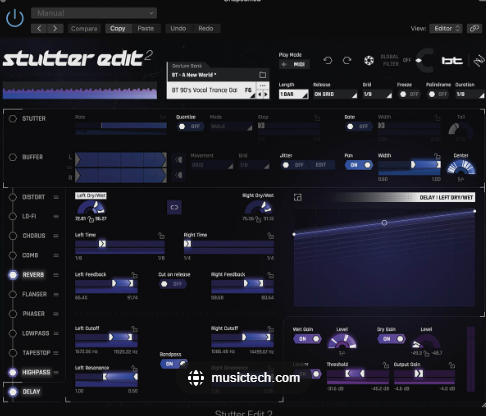The image size is (486, 416).
Task: Click the reverse icon for buffer right channel
Action: click(179, 175)
